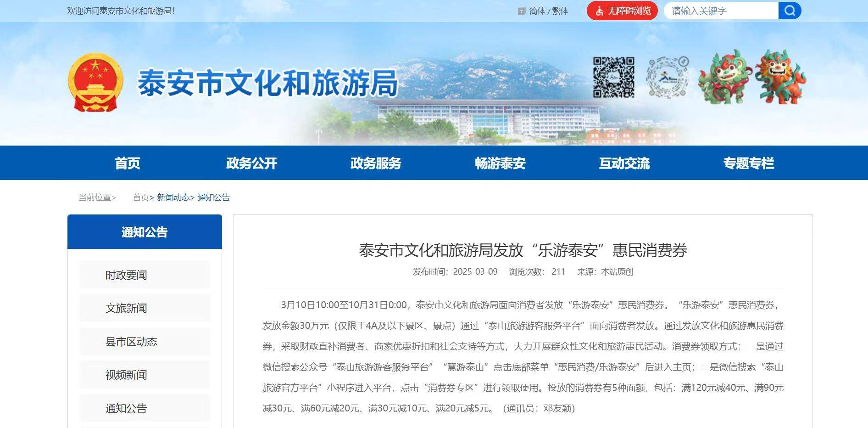Click the right lion mascot image
Screen dimensions: 868x428
(x=780, y=76)
